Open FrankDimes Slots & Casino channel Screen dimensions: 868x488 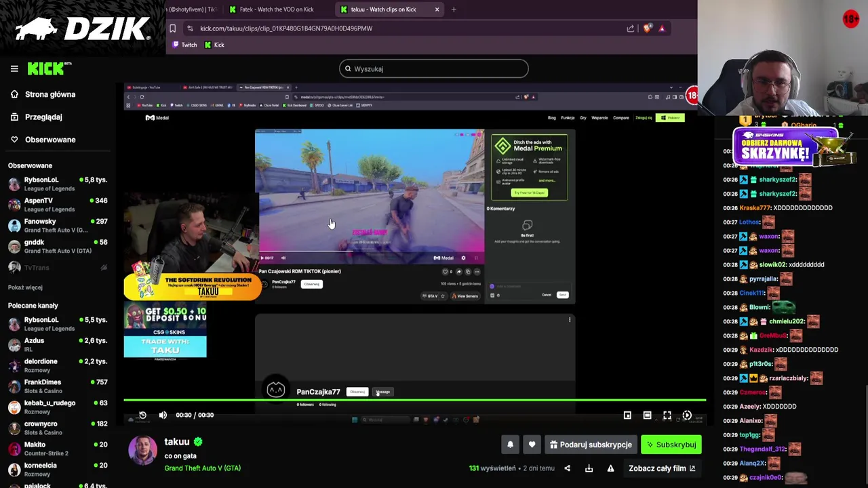(57, 386)
